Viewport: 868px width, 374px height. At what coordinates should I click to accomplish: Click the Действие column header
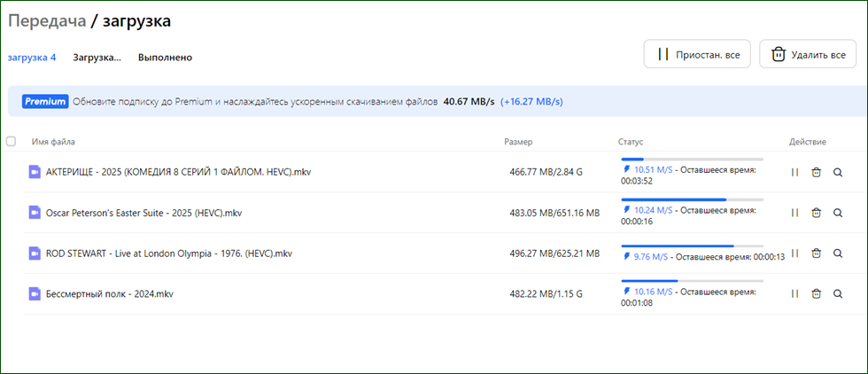pos(808,142)
